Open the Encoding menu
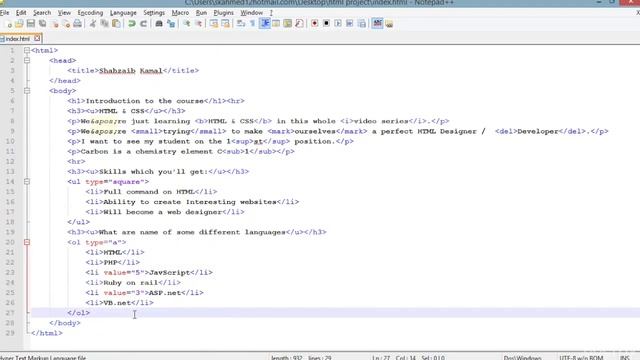Image resolution: width=640 pixels, height=360 pixels. [x=90, y=13]
